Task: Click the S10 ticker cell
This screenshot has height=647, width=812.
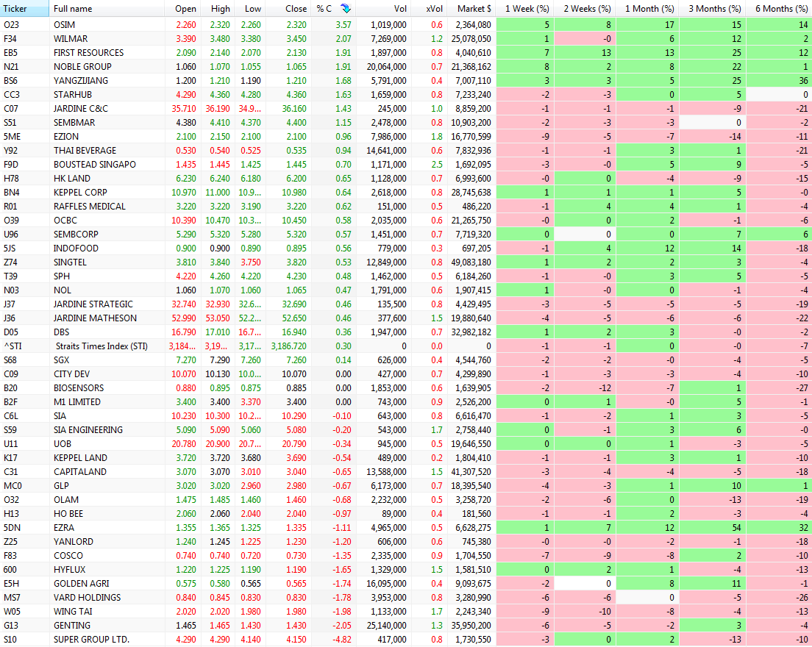Action: 10,639
